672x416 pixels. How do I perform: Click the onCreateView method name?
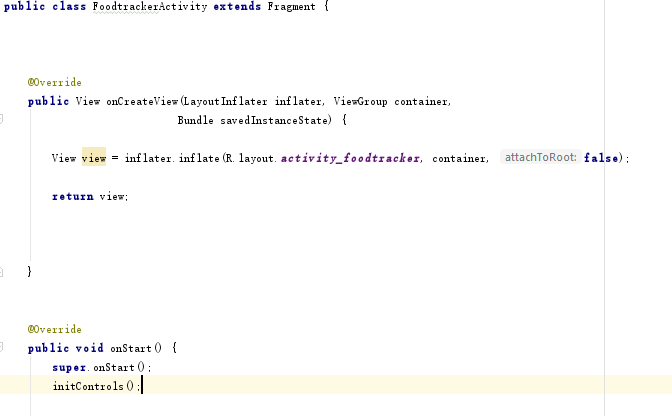point(141,101)
